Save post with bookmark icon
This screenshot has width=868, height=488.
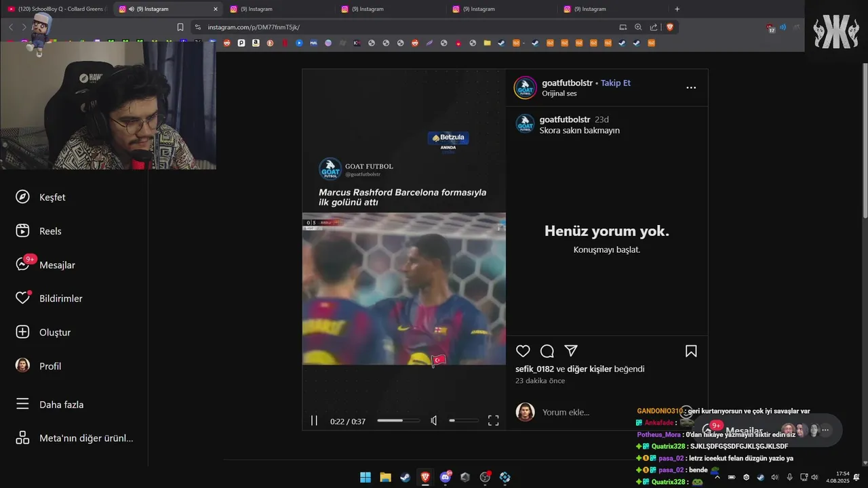click(691, 351)
